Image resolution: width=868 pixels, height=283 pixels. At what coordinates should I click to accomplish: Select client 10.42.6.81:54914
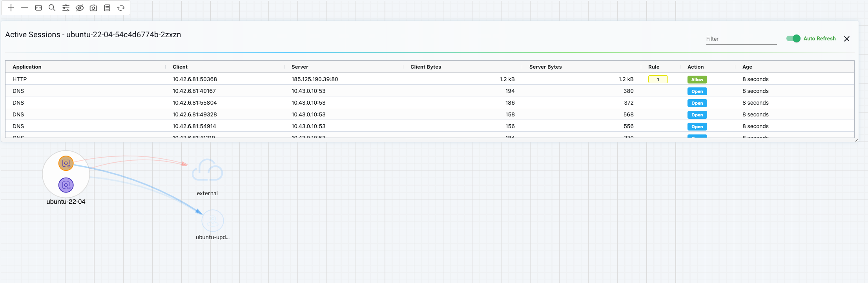[194, 126]
